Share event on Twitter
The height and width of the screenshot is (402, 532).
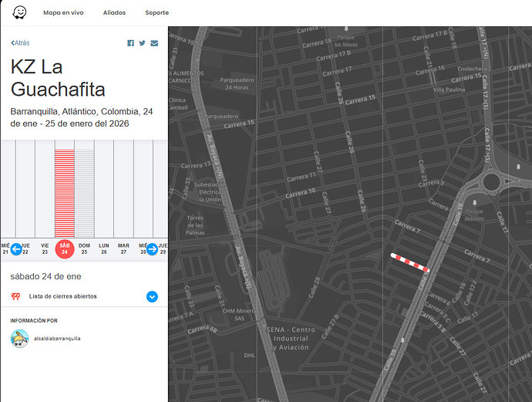(x=143, y=43)
